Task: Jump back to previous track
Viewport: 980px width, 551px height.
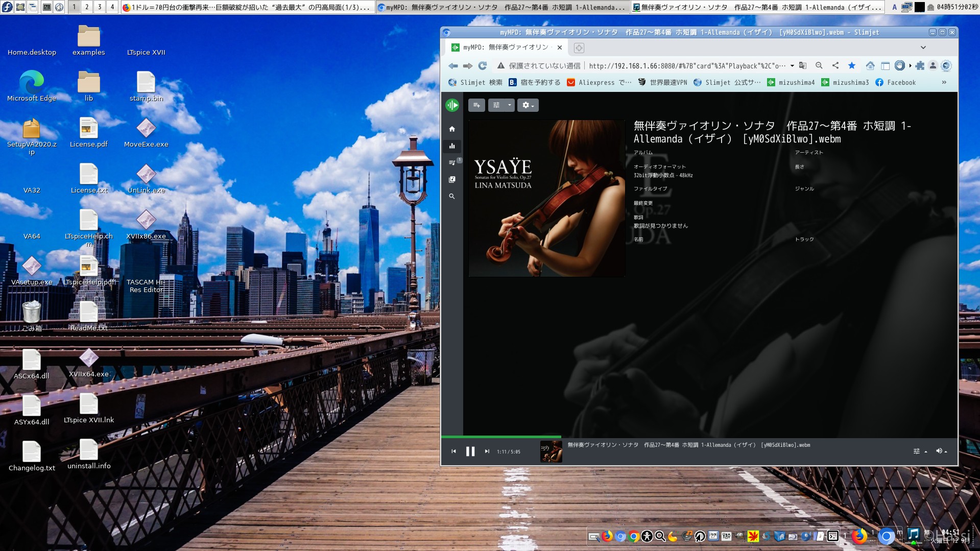Action: 453,451
